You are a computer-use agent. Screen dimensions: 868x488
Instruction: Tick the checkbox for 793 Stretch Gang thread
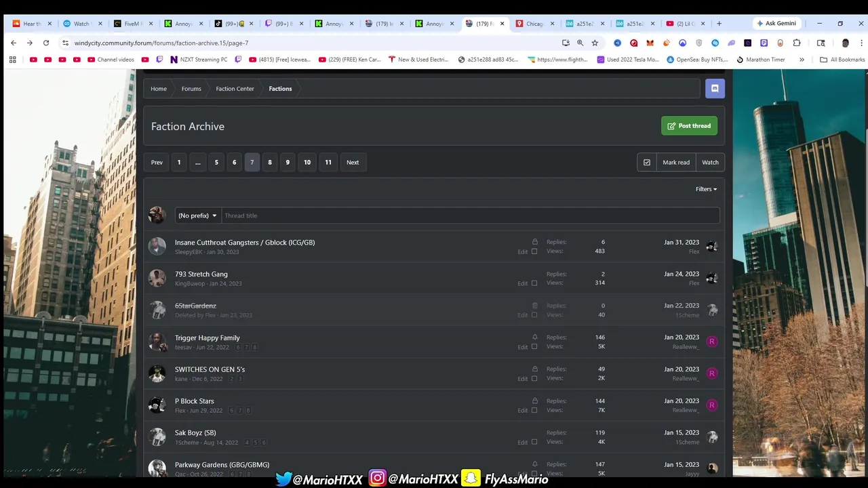click(x=534, y=283)
